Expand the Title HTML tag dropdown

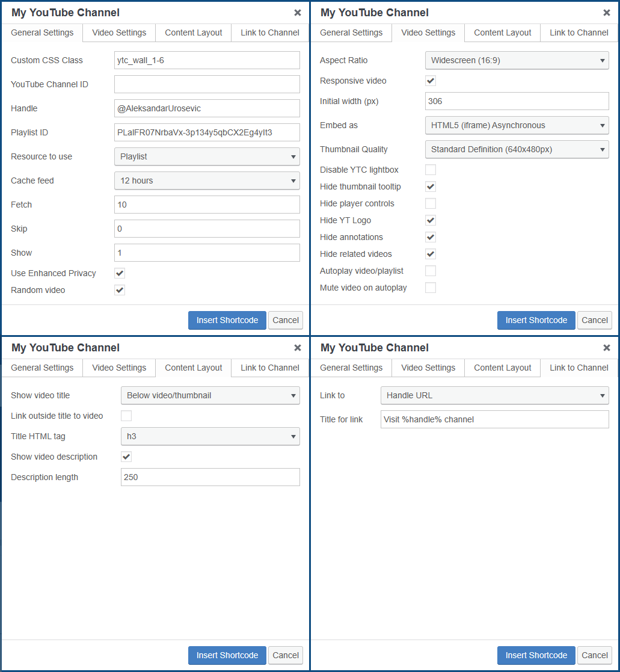click(x=210, y=436)
